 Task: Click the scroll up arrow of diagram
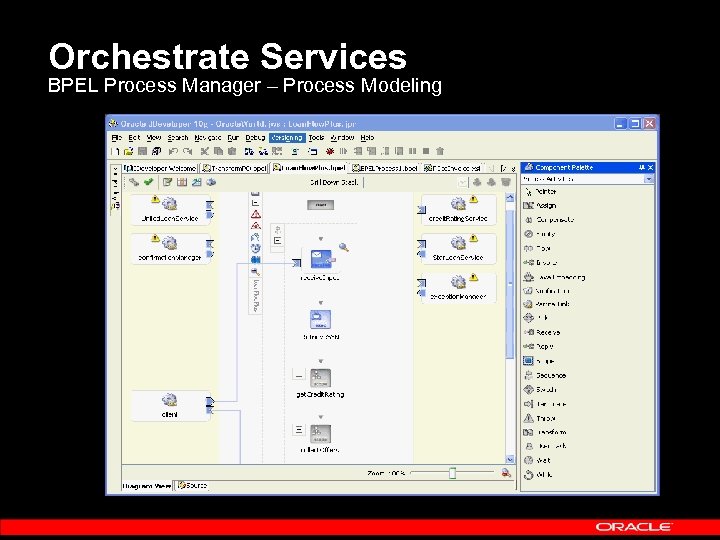(510, 197)
